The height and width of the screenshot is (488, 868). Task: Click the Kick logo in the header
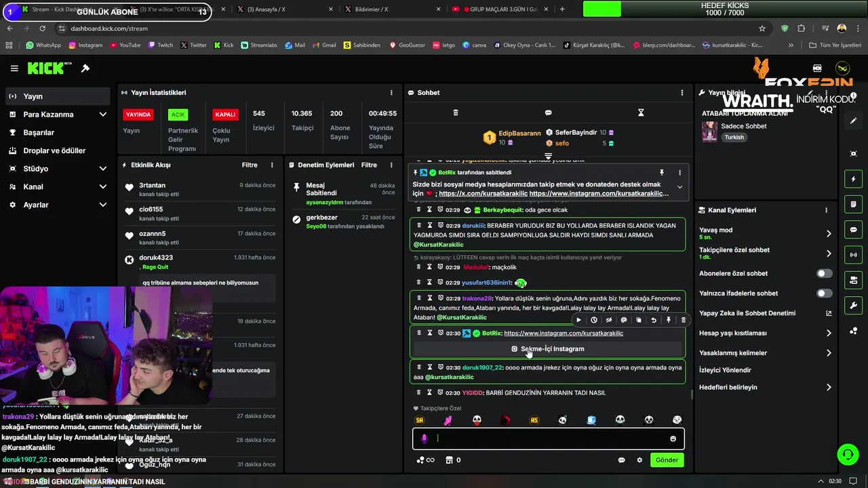coord(50,68)
